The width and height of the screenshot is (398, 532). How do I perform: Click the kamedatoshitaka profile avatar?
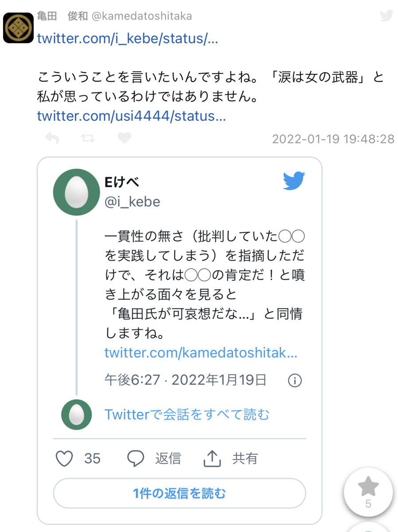[x=19, y=27]
